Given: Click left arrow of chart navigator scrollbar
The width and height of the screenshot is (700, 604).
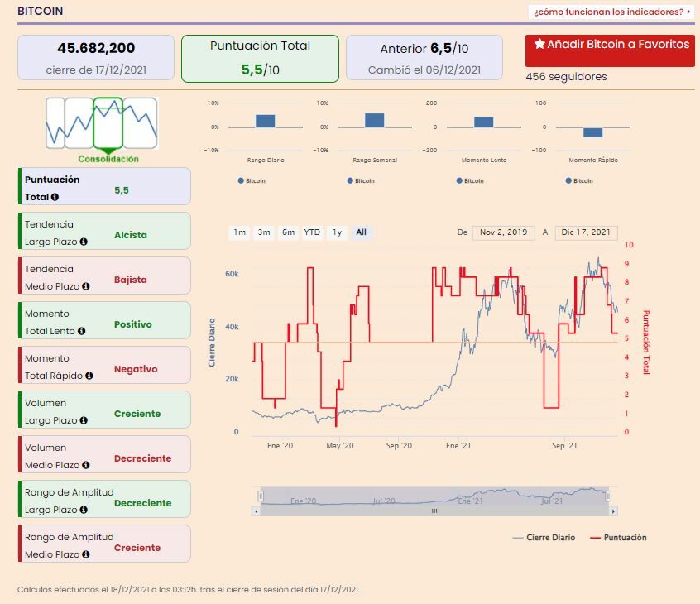Looking at the screenshot, I should coord(256,511).
